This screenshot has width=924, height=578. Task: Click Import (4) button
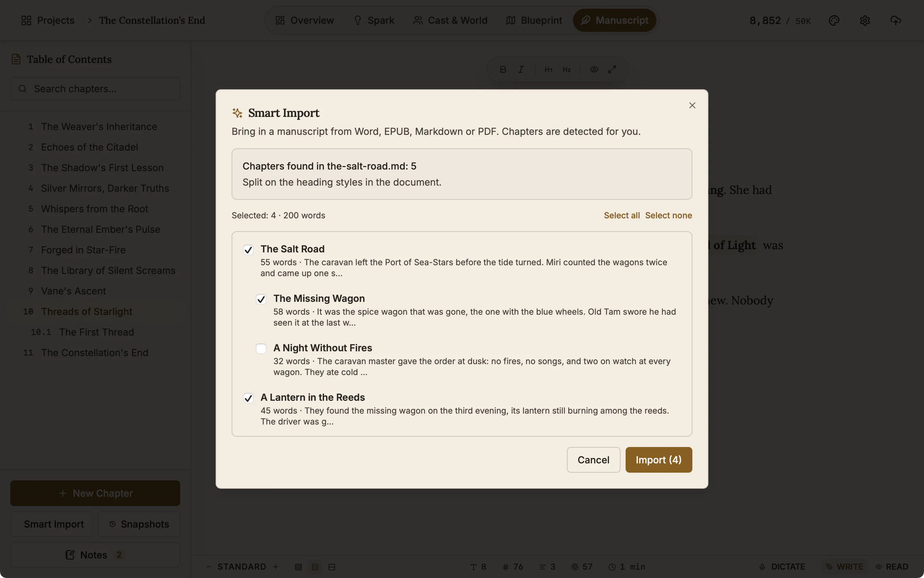point(658,460)
